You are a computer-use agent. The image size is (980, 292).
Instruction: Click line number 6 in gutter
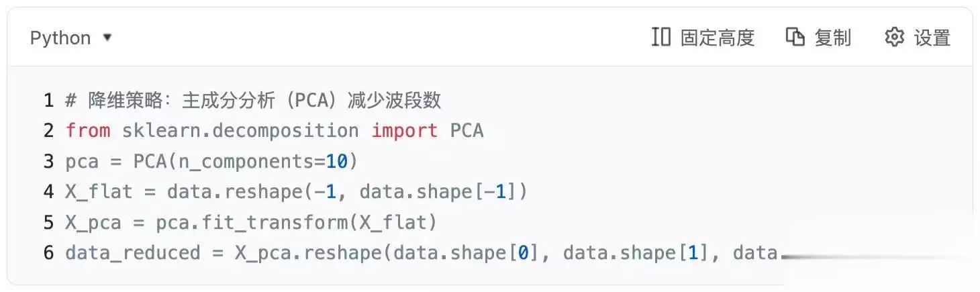click(x=48, y=253)
